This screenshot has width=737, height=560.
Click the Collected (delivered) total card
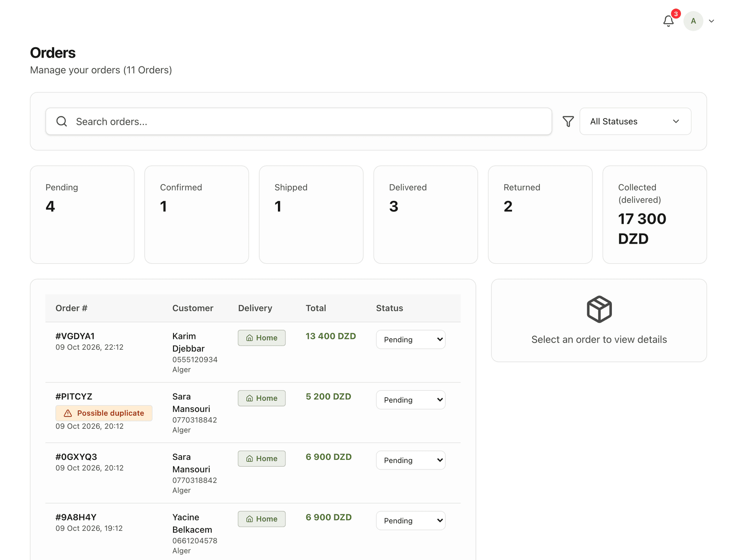tap(655, 215)
